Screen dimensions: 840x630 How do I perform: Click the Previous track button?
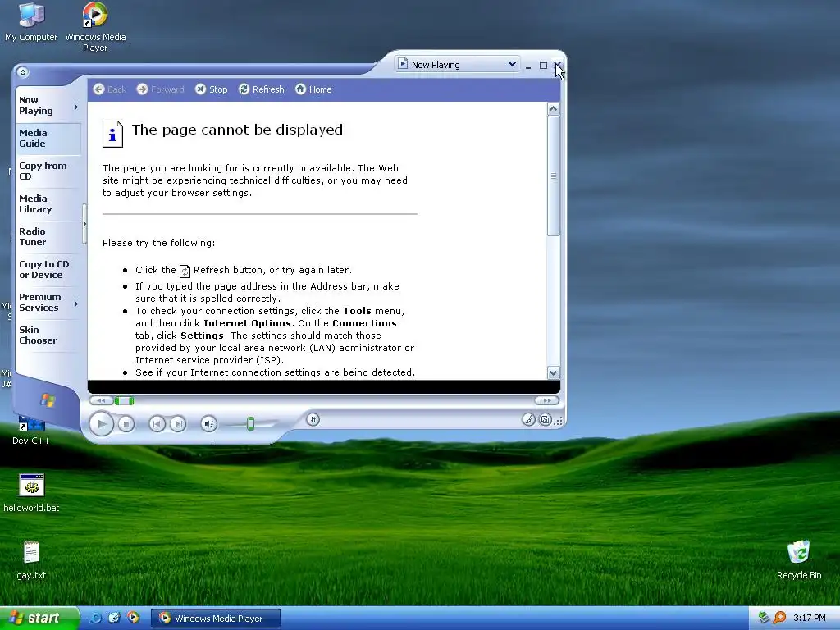pos(157,424)
